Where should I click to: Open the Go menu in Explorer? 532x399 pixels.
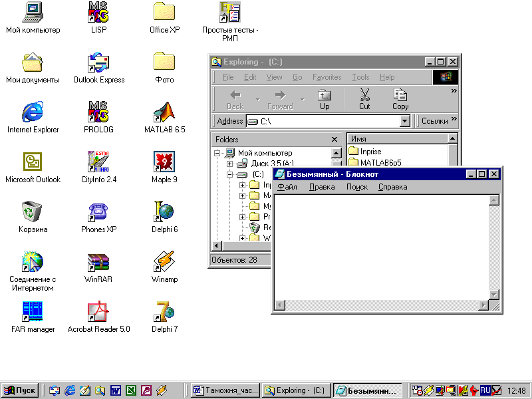point(297,77)
